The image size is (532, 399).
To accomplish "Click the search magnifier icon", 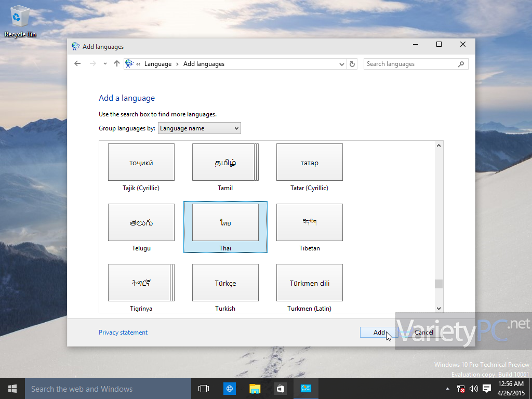I will (461, 64).
